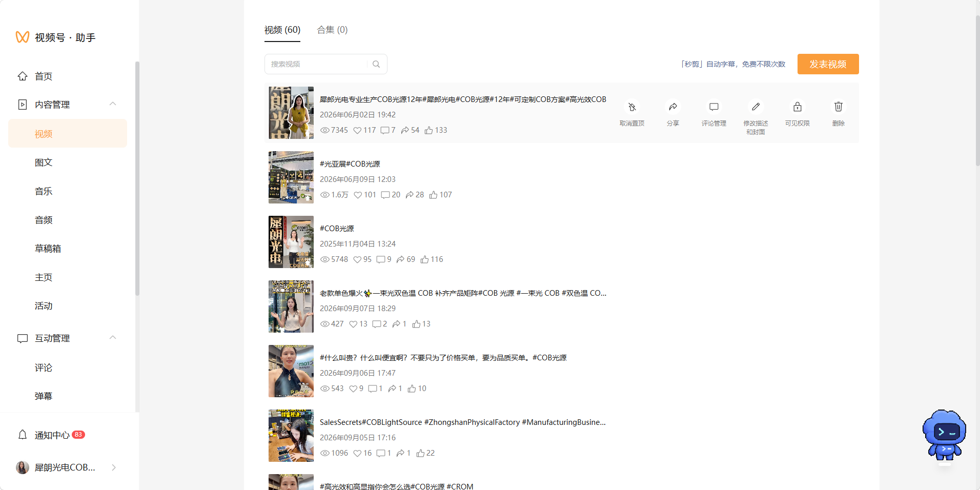The image size is (980, 490).
Task: Click the #高光效和高显指你会怎么选 title
Action: [396, 486]
